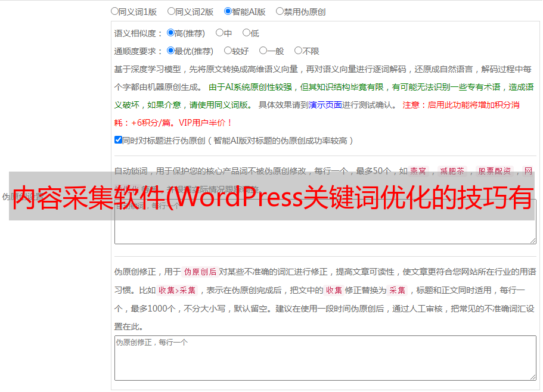
Task: Toggle the 同时对标题进行伪原创 checkbox
Action: (x=118, y=140)
